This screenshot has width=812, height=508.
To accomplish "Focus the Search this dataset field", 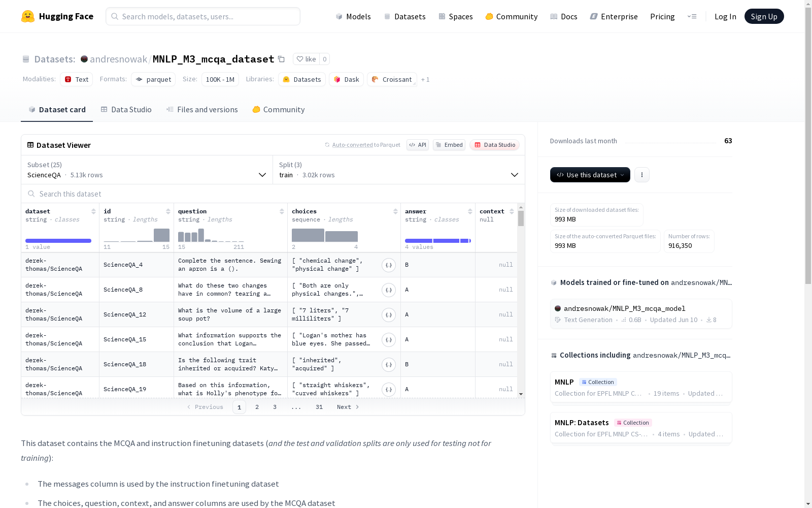I will point(273,194).
